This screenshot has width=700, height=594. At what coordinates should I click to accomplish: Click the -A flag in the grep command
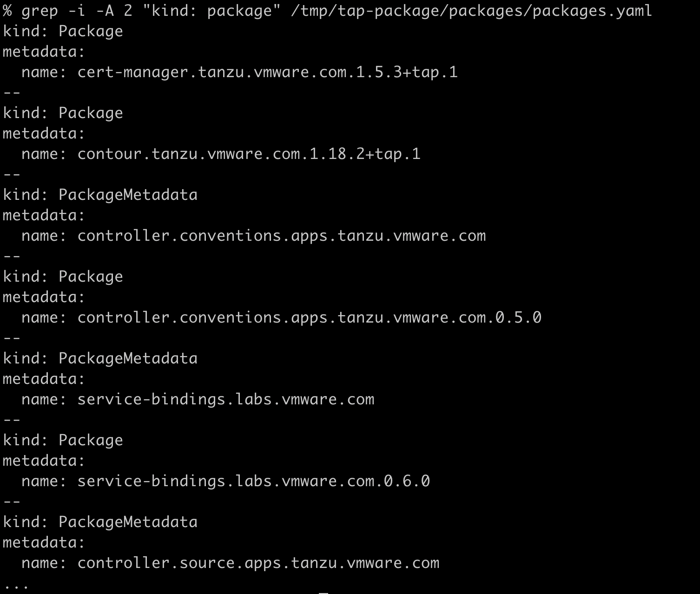(x=105, y=10)
